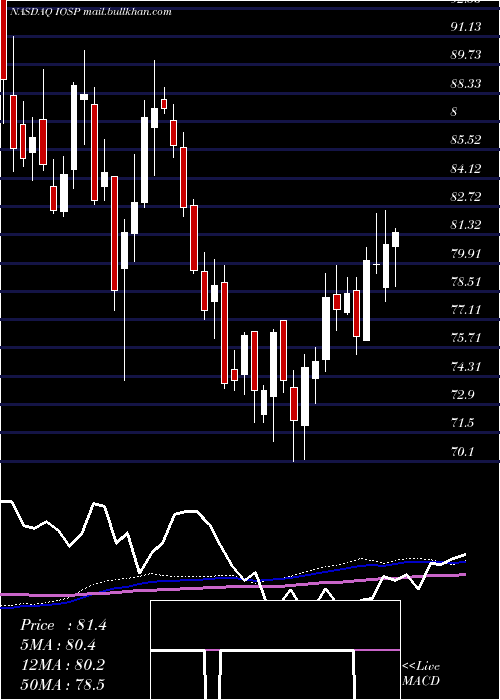Click the NASDAQ IOSP mail.bullkhan.com title text
Image resolution: width=500 pixels, height=700 pixels.
[90, 12]
